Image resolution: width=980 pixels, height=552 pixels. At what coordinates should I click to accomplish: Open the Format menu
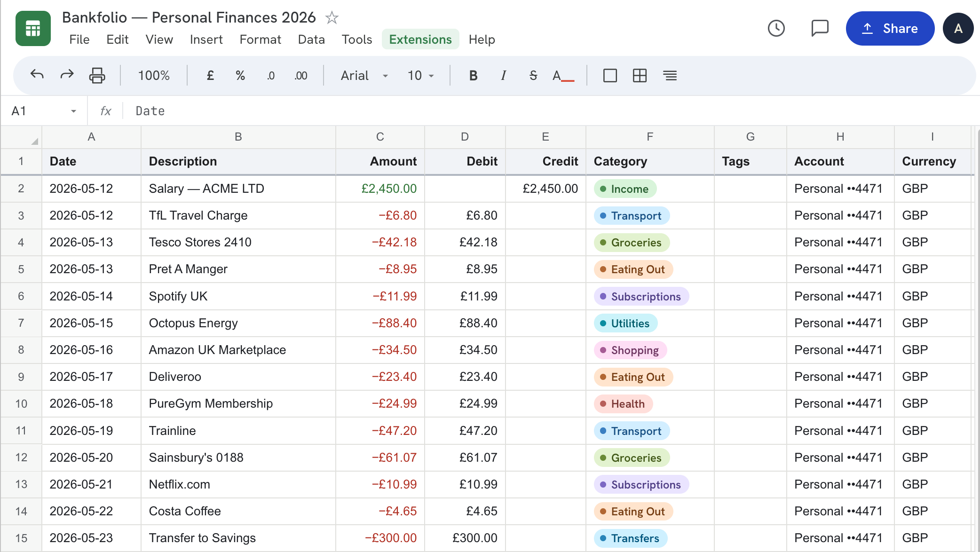click(x=260, y=39)
